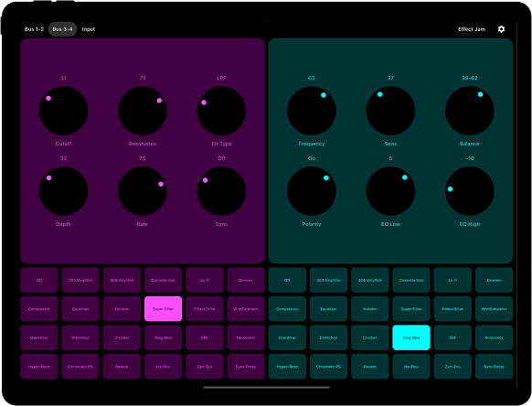The width and height of the screenshot is (532, 406).
Task: Click the Effect Jam title text
Action: point(472,29)
